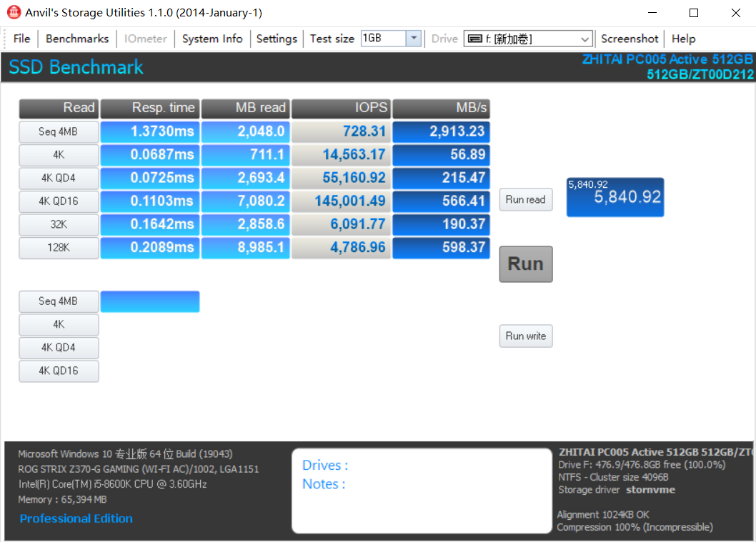Open the Settings menu
The image size is (756, 542).
point(277,39)
